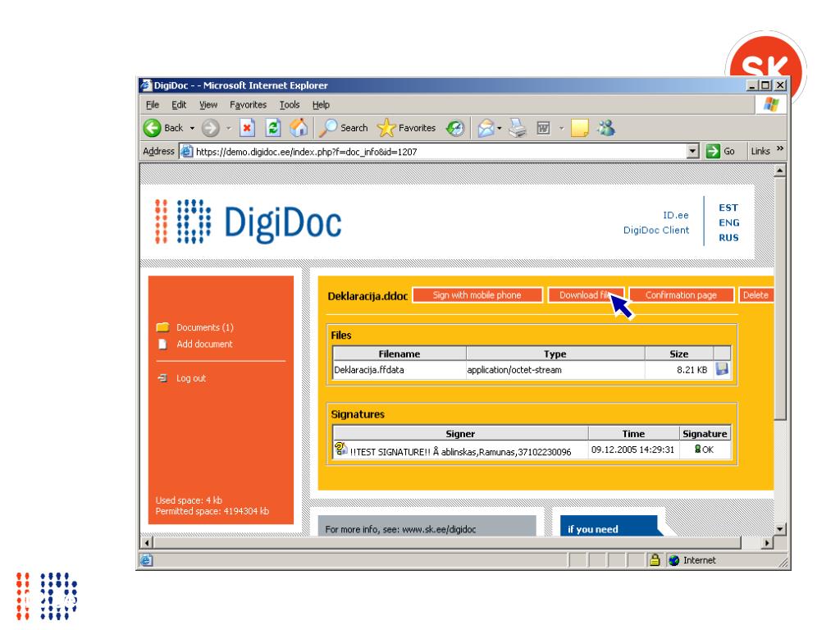Image resolution: width=840 pixels, height=630 pixels.
Task: Open the Forward history dropdown arrow
Action: (x=228, y=129)
